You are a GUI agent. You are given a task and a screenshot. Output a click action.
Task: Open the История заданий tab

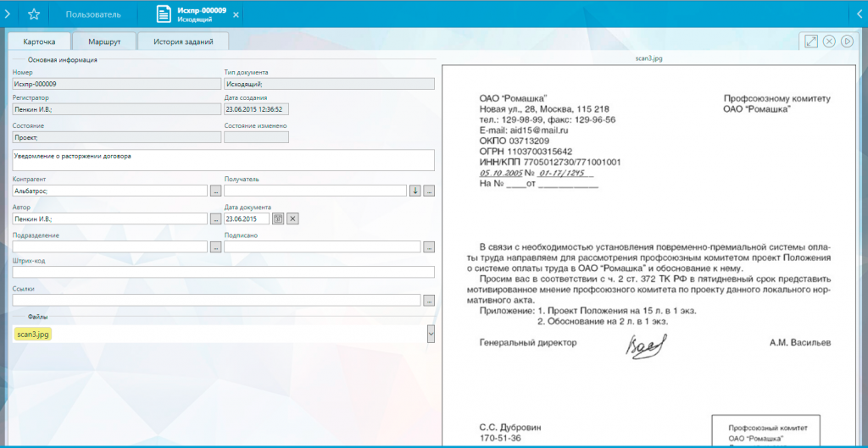[x=182, y=41]
